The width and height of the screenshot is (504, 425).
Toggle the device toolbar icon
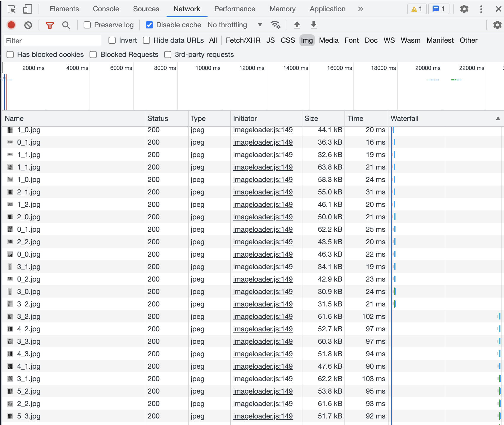(x=27, y=9)
